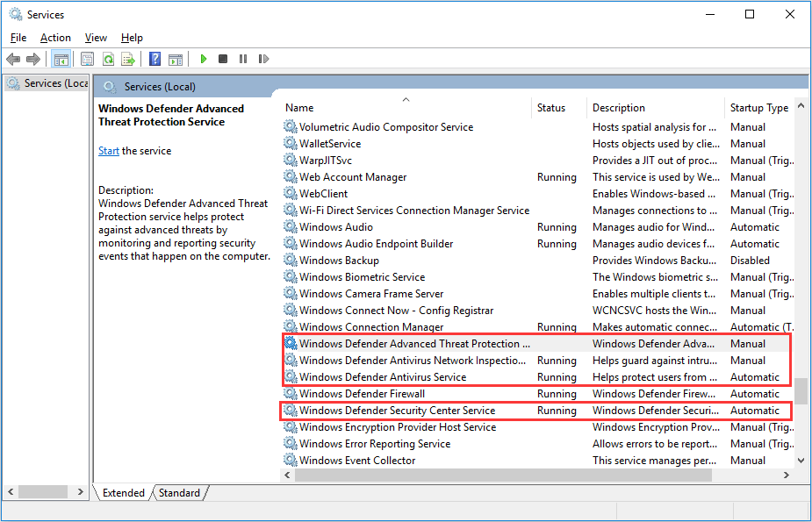The width and height of the screenshot is (812, 522).
Task: Click the Start the service link
Action: pos(109,151)
